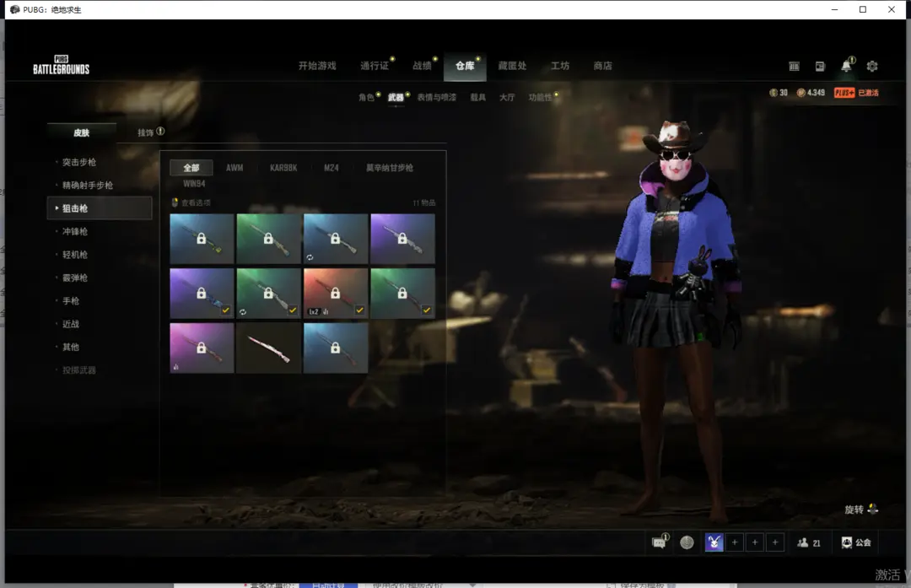The width and height of the screenshot is (911, 588).
Task: Click the lock icon on the pink skin
Action: pyautogui.click(x=201, y=348)
